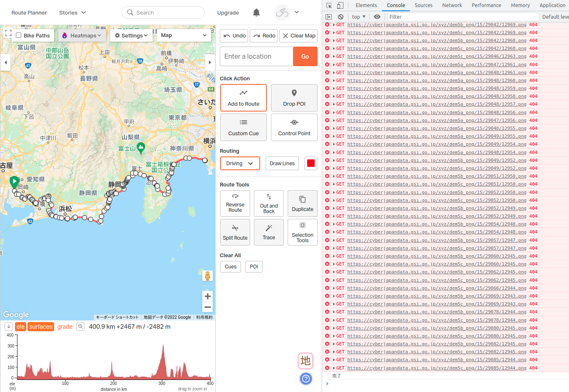This screenshot has height=392, width=569.
Task: Click the notifications bell icon
Action: (256, 12)
